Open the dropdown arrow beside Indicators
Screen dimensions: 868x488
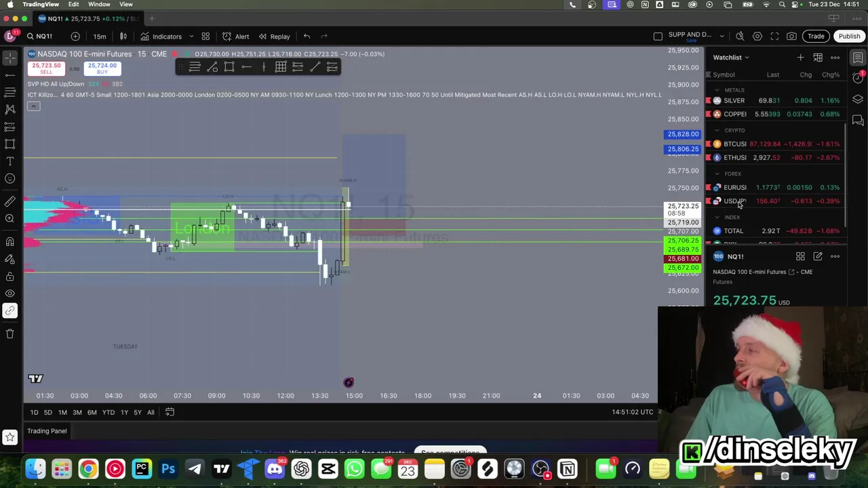(191, 37)
